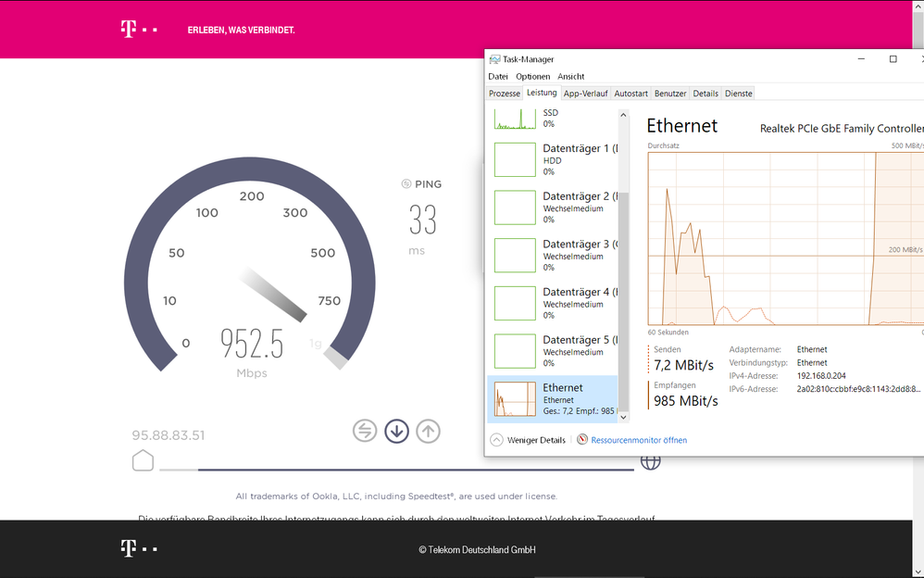Click the performance list scrollbar thumb

click(623, 301)
